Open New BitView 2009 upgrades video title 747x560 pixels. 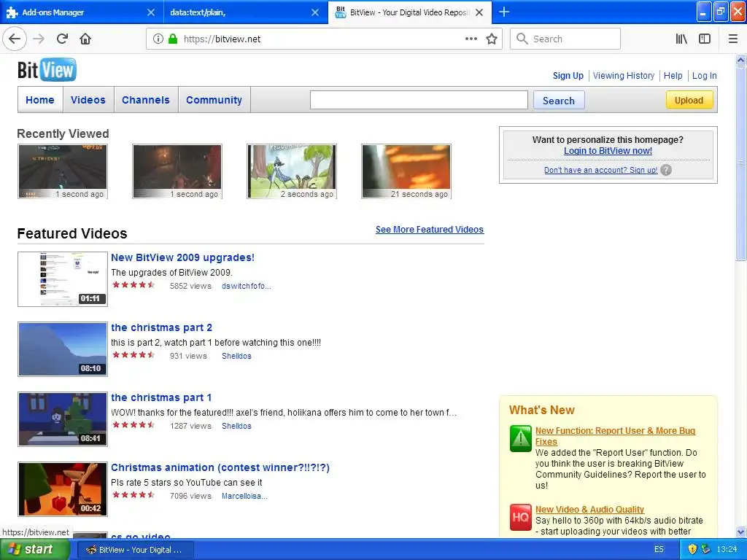pyautogui.click(x=182, y=257)
